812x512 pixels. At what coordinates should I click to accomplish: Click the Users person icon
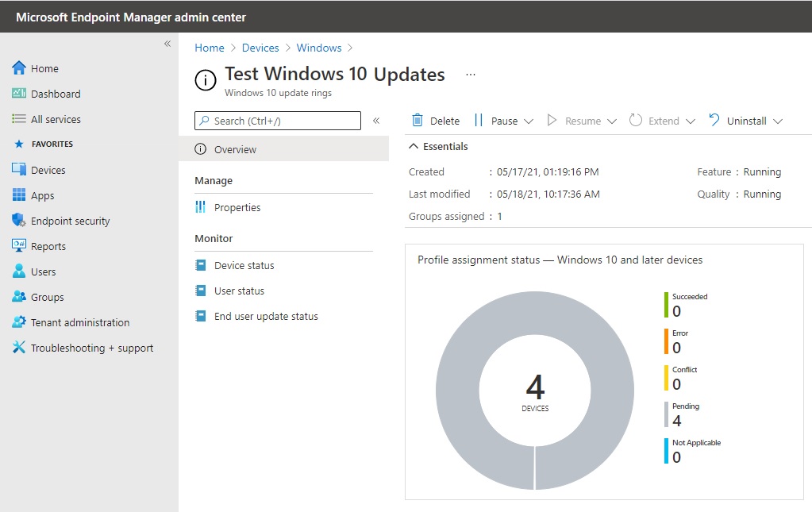[19, 271]
